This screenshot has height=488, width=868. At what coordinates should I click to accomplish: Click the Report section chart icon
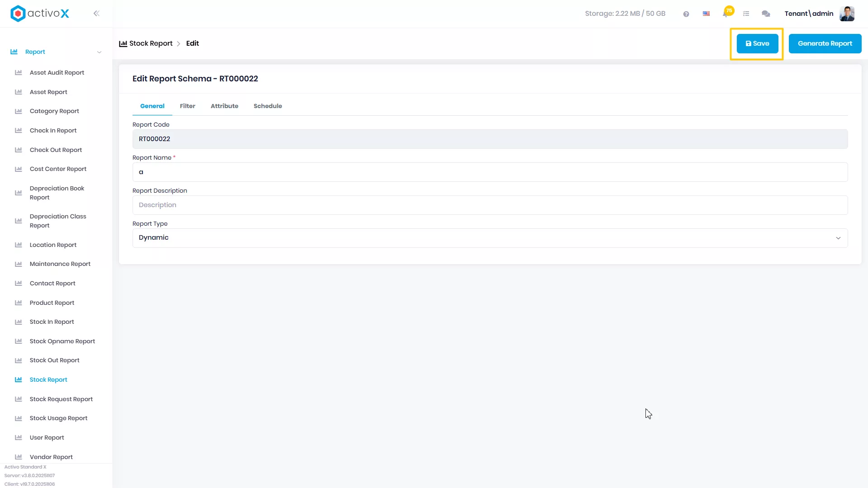click(14, 52)
